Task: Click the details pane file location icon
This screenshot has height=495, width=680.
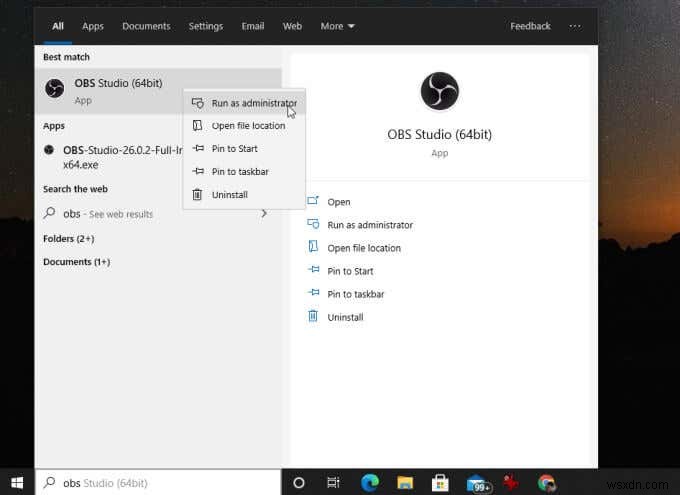Action: 313,246
